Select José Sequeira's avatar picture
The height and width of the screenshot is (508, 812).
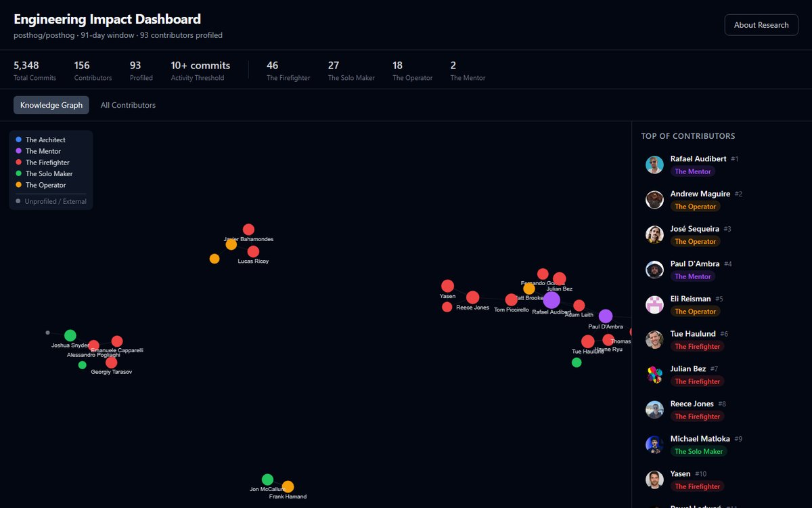tap(654, 235)
